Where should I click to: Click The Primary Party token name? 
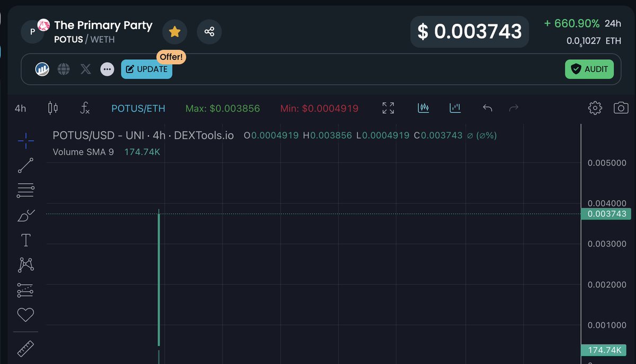103,25
